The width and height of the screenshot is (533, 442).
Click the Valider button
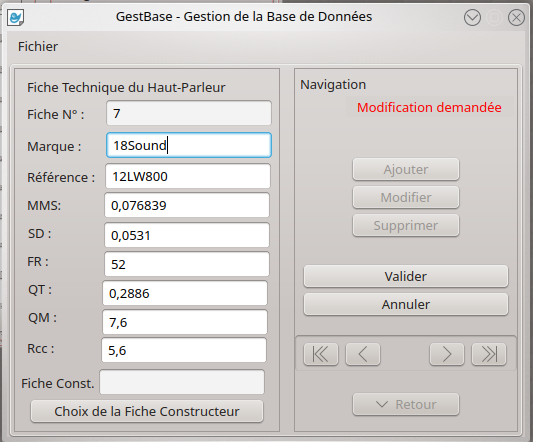(406, 276)
